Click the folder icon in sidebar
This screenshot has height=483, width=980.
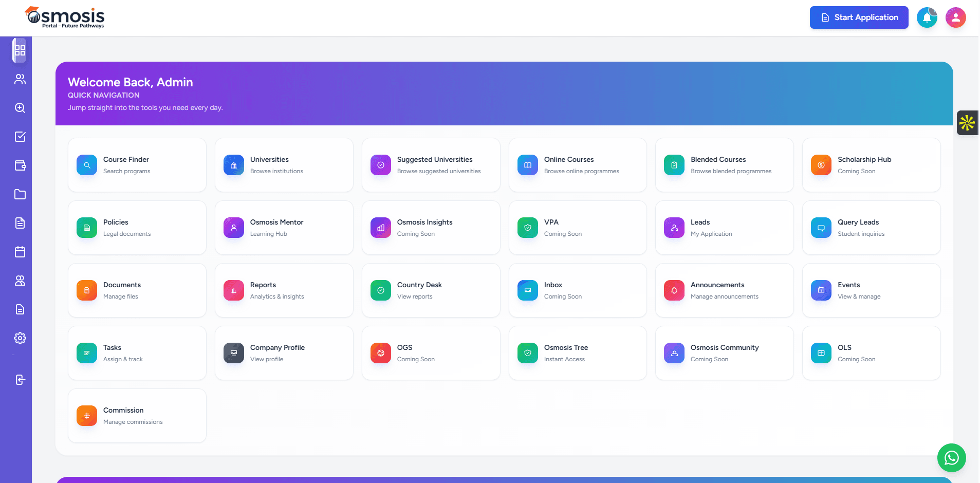tap(20, 194)
